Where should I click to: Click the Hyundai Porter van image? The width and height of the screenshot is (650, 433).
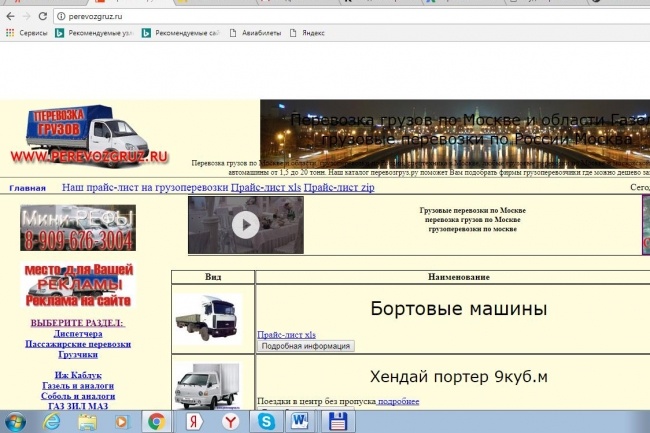[207, 386]
